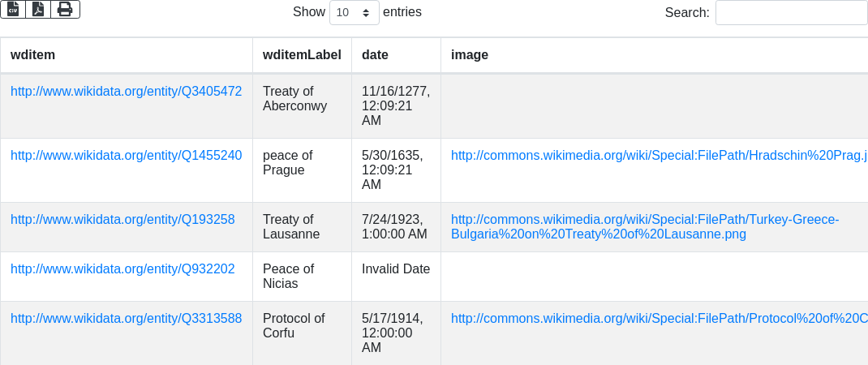Select the Treaty of Aberconwy label cell

[x=294, y=99]
